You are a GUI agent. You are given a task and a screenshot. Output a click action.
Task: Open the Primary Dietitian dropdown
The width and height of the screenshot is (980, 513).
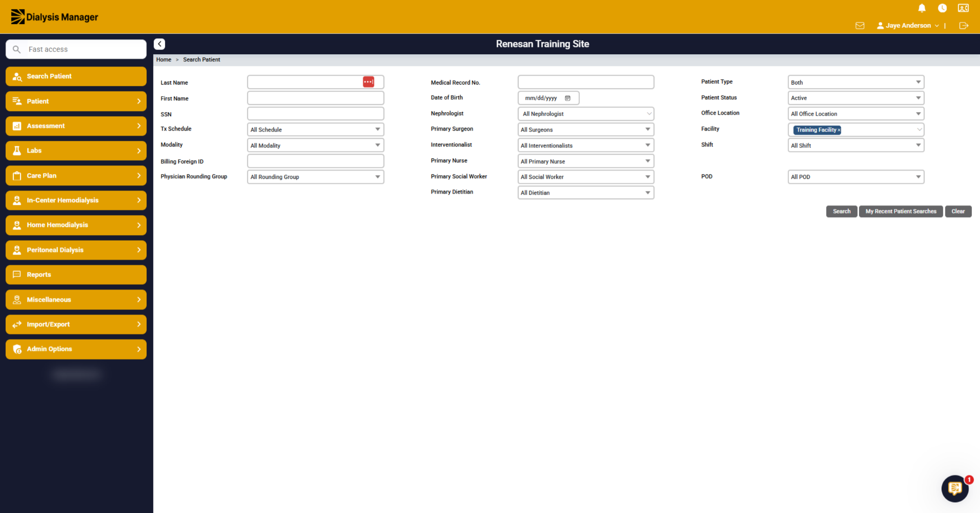tap(586, 193)
